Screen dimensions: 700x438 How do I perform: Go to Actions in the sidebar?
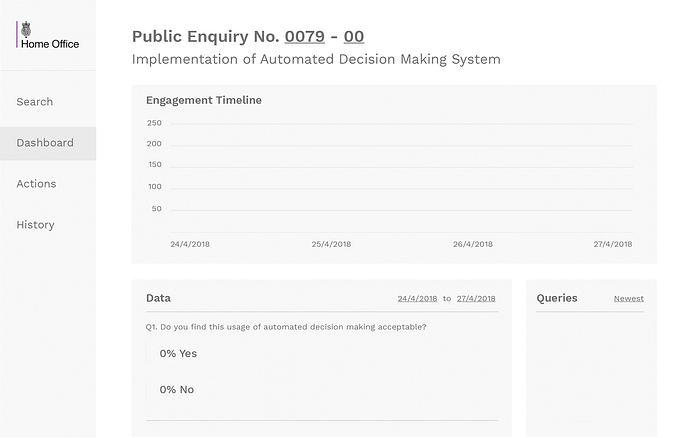[x=36, y=184]
